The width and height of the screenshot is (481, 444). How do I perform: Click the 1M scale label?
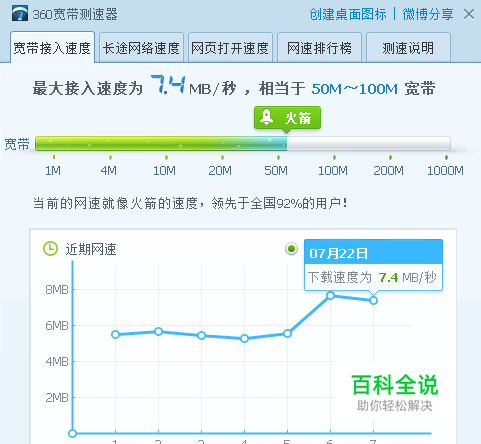click(x=53, y=171)
